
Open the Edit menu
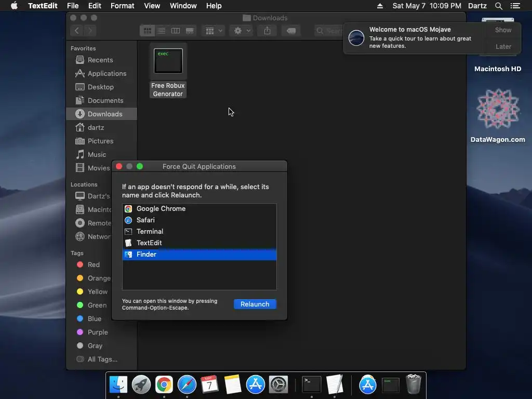[x=95, y=6]
